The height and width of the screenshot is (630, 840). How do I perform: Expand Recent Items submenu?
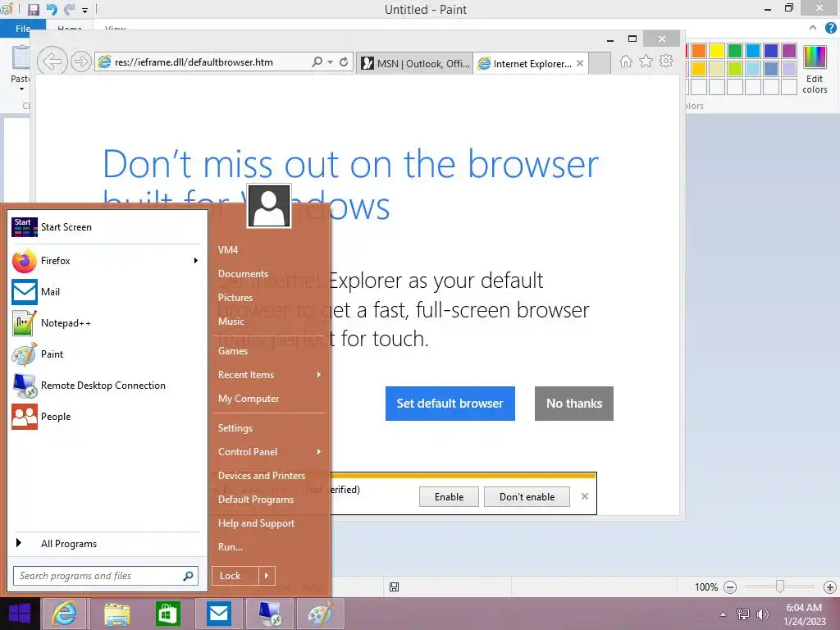pyautogui.click(x=269, y=374)
